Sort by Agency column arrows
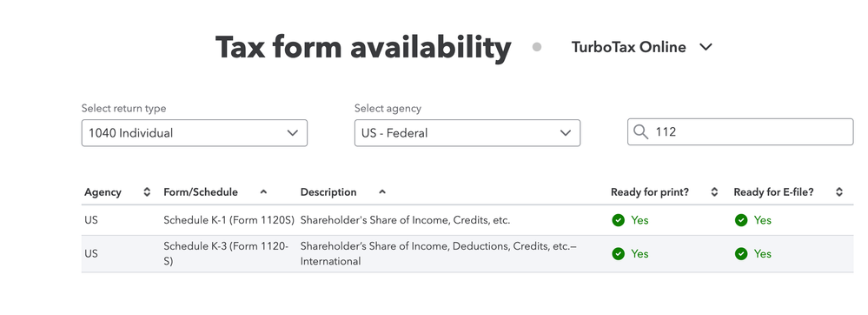Screen dimensions: 868x315 pyautogui.click(x=147, y=192)
